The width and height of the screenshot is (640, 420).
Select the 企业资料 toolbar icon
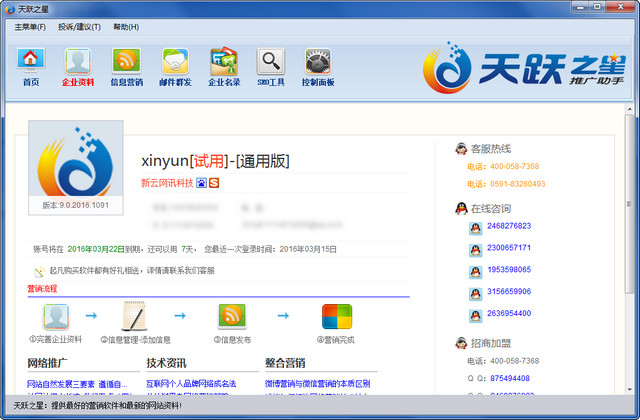78,61
